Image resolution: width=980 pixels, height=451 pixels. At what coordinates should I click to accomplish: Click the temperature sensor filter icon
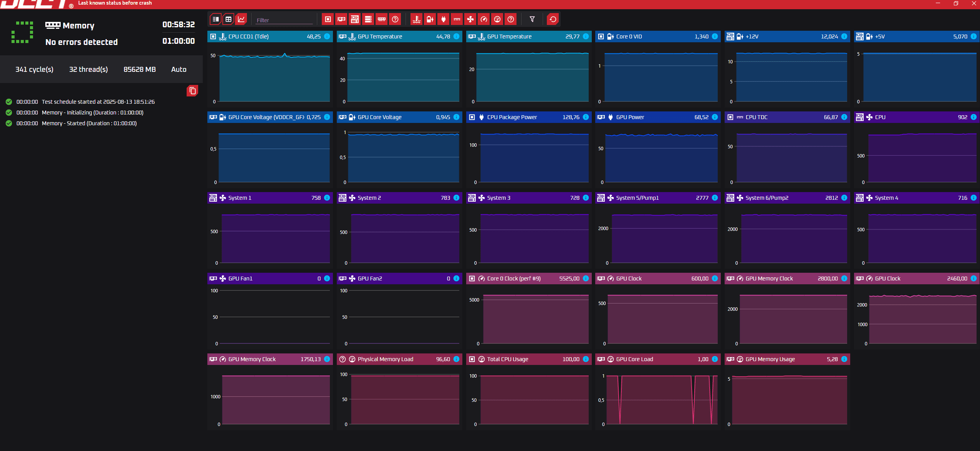tap(416, 19)
